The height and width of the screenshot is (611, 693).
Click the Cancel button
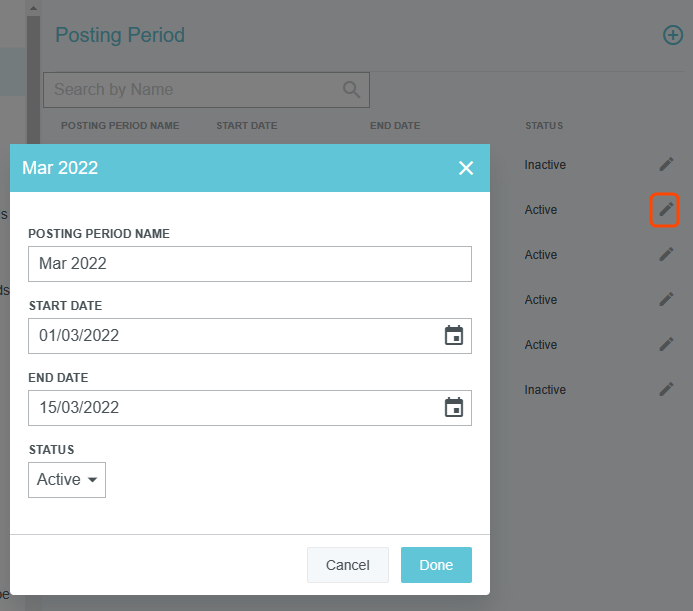coord(347,565)
